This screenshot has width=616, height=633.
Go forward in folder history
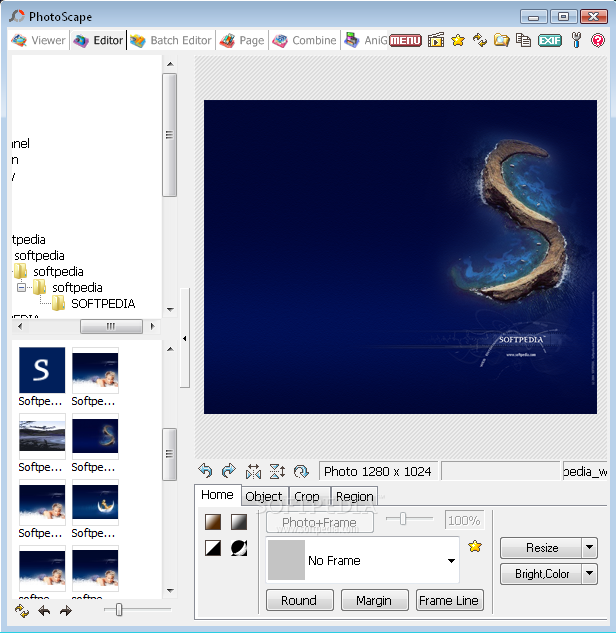66,611
